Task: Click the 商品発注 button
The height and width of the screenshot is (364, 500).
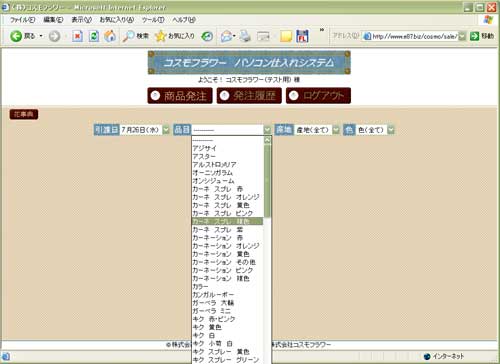Action: click(180, 96)
